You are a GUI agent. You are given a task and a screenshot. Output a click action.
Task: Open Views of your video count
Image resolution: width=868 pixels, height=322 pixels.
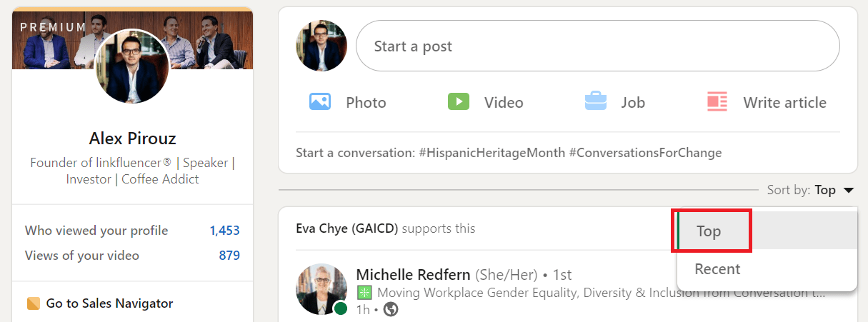click(132, 256)
